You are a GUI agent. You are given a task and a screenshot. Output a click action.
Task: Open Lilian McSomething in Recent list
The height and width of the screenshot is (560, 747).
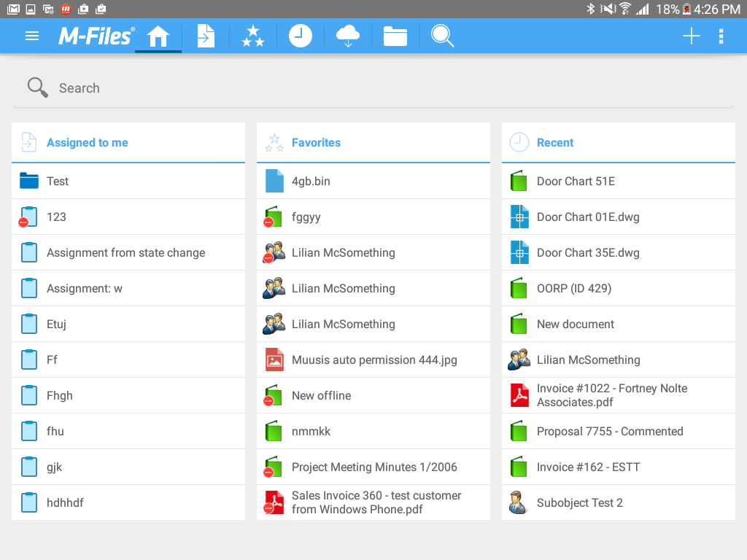[x=619, y=359]
